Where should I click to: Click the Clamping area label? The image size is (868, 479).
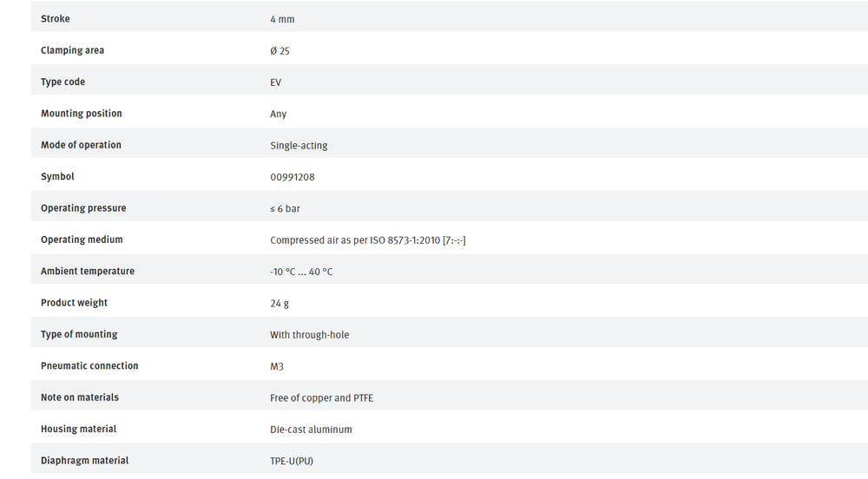(x=72, y=50)
